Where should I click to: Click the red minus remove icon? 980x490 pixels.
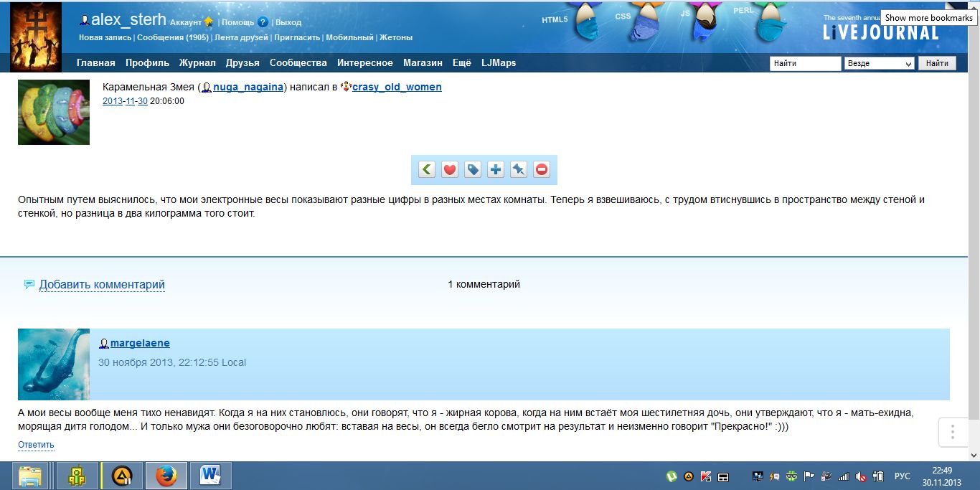point(542,170)
